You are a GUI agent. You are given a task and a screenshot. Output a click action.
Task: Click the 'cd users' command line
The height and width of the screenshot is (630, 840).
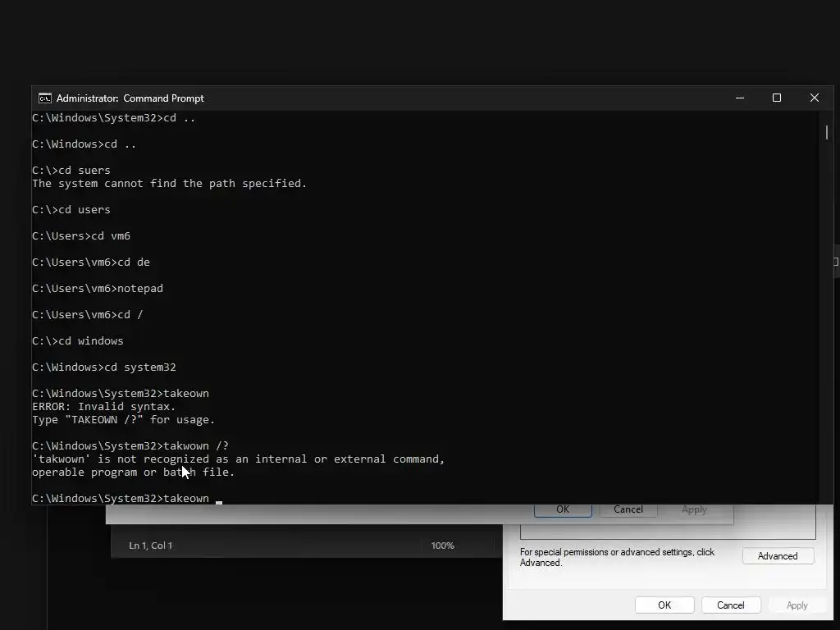[x=71, y=209]
